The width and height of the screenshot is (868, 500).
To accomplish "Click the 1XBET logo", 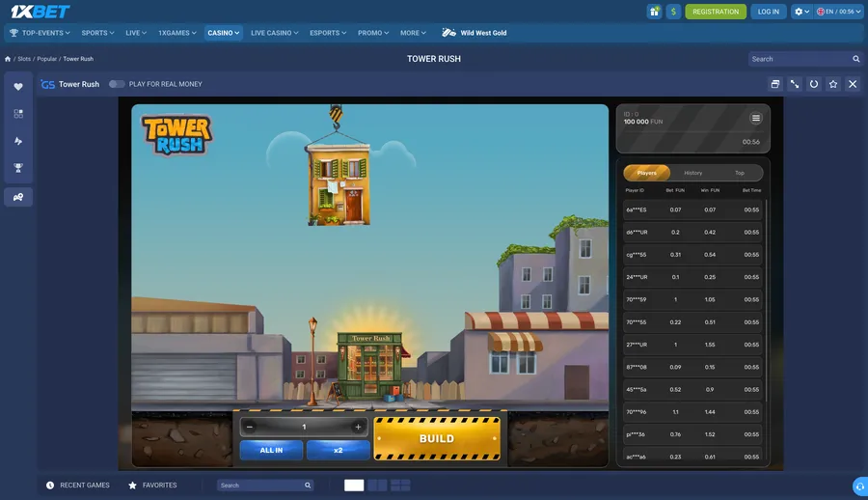I will (40, 11).
